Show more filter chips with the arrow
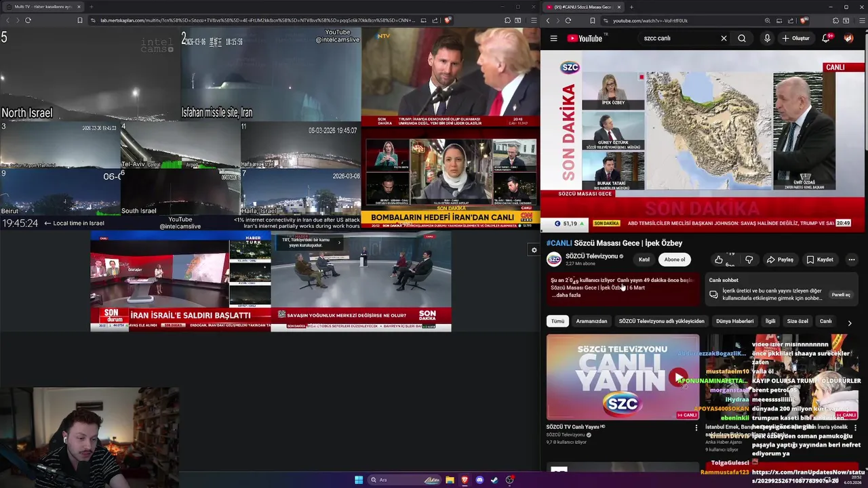868x488 pixels. (x=850, y=323)
